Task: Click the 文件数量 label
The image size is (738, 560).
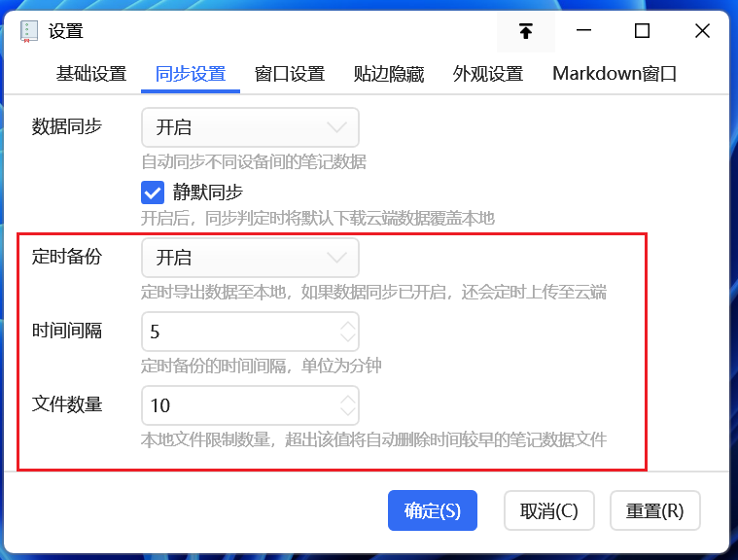Action: [67, 404]
